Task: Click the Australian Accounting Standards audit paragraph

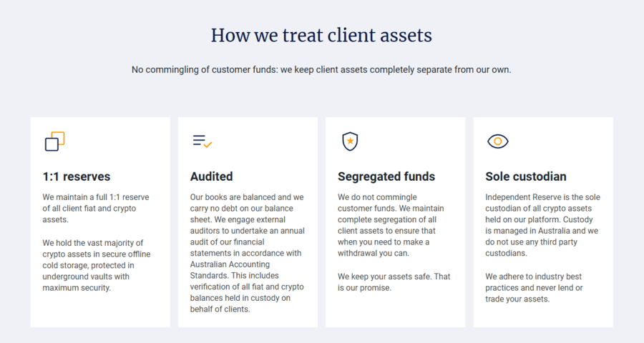Action: [x=248, y=253]
